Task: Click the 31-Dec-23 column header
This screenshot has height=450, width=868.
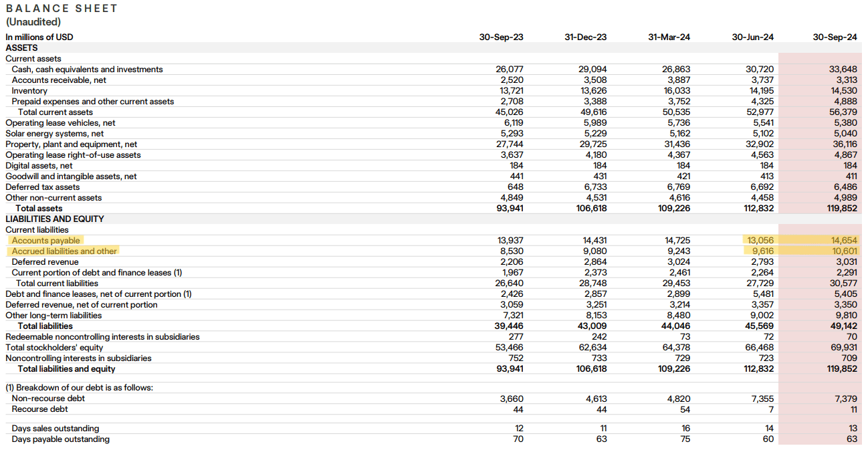Action: (x=585, y=37)
